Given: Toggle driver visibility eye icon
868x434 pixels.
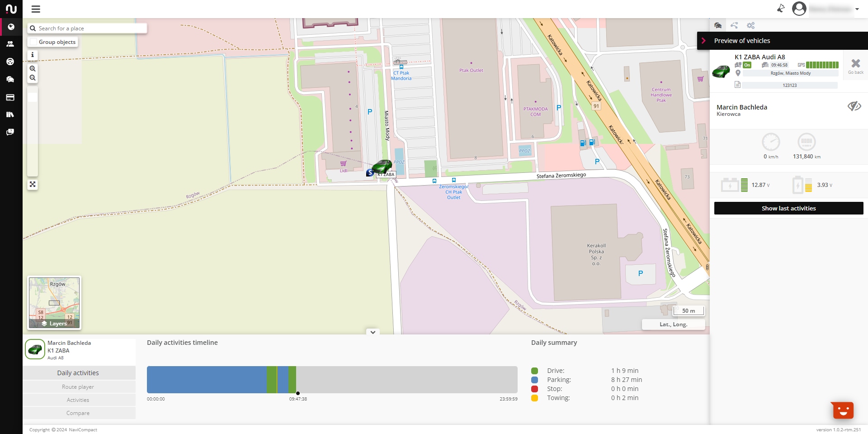Looking at the screenshot, I should point(854,106).
